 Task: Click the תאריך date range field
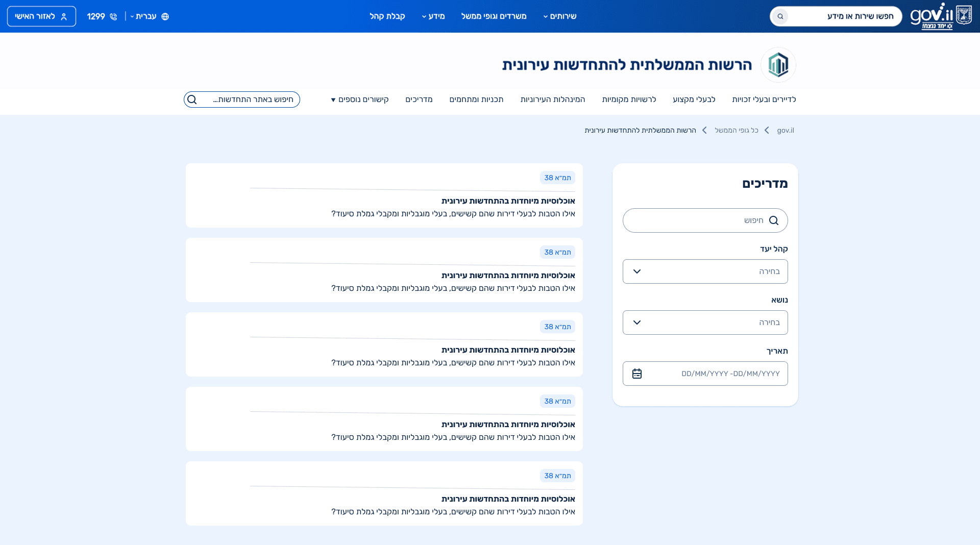[x=705, y=374]
